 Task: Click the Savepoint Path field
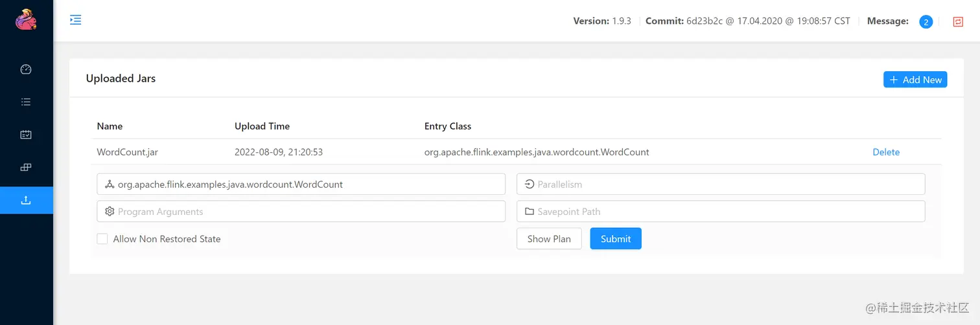(x=726, y=212)
